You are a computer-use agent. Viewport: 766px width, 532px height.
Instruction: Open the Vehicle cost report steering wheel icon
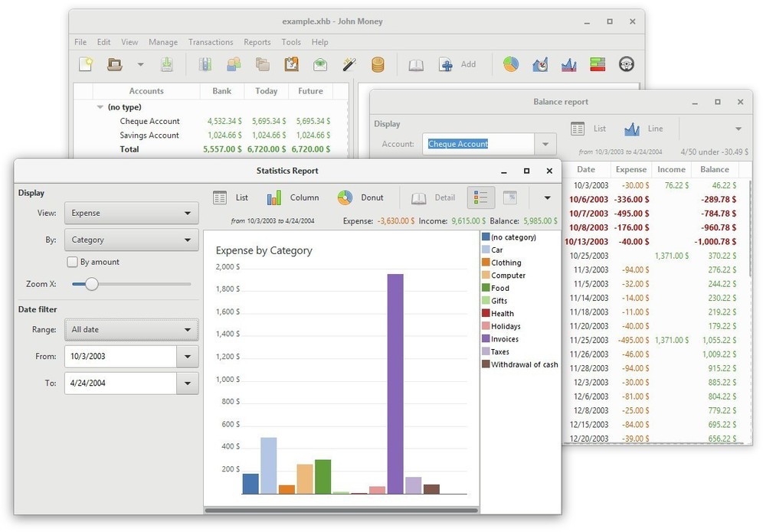point(626,64)
